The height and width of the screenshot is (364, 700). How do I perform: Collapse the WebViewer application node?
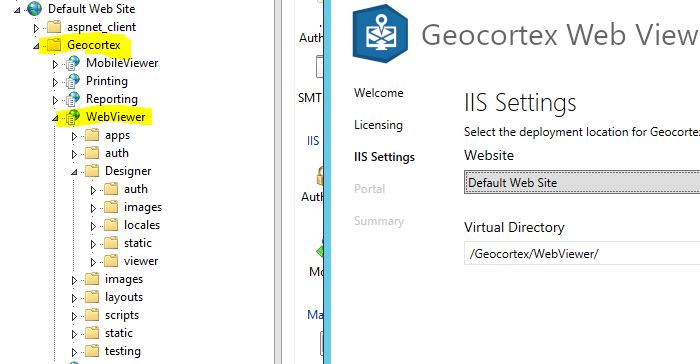(x=55, y=118)
